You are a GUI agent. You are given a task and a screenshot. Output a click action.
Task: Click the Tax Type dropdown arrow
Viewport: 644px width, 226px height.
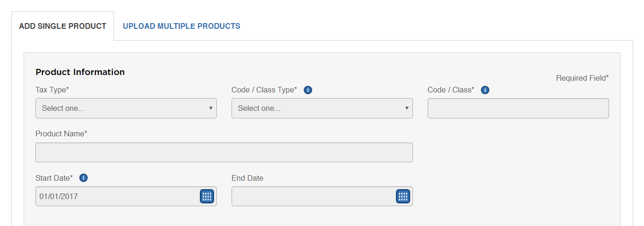[211, 108]
